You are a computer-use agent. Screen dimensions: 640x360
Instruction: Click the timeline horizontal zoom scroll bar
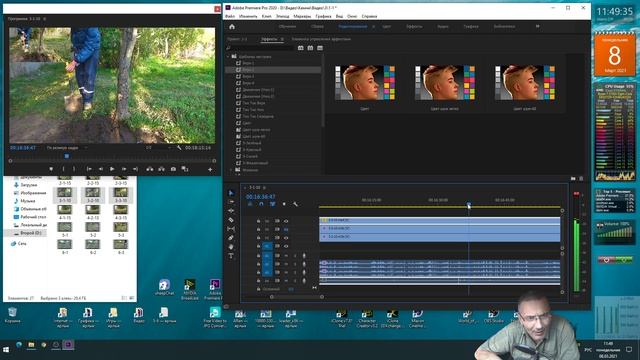pyautogui.click(x=297, y=297)
